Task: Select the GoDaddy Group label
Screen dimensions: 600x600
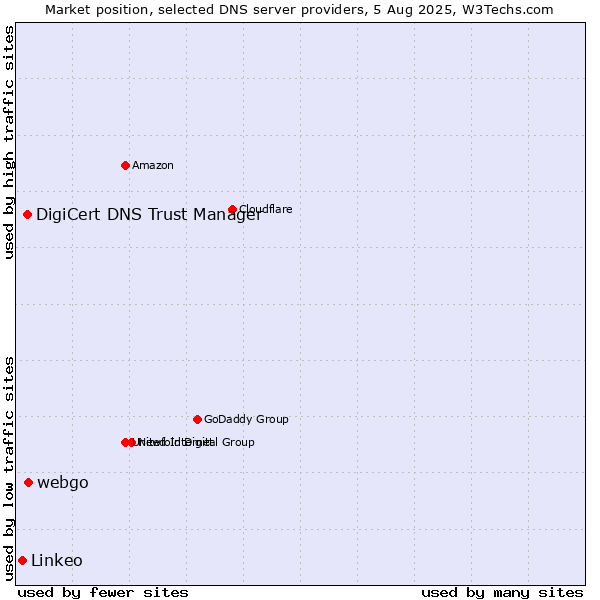Action: (246, 419)
